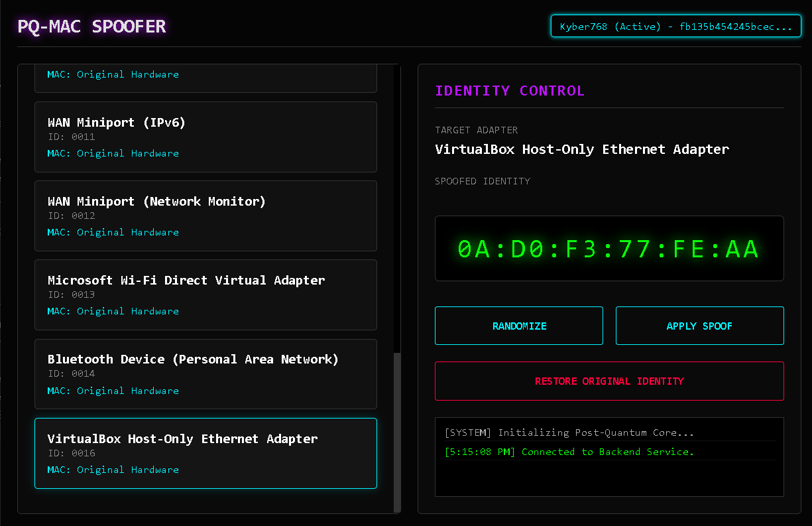This screenshot has width=812, height=526.
Task: Click MAC status under WAN Miniport (IPv6)
Action: point(113,153)
